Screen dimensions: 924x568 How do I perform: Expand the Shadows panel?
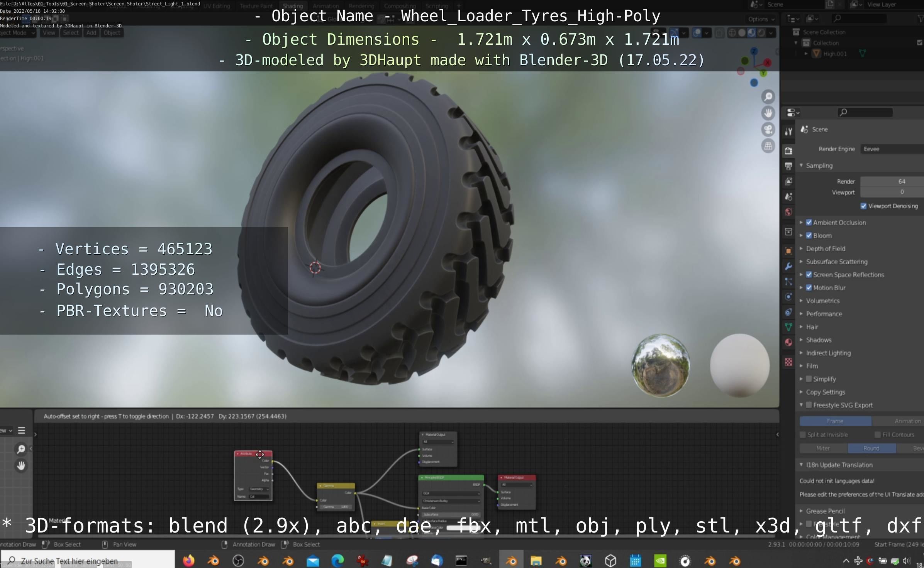click(801, 340)
